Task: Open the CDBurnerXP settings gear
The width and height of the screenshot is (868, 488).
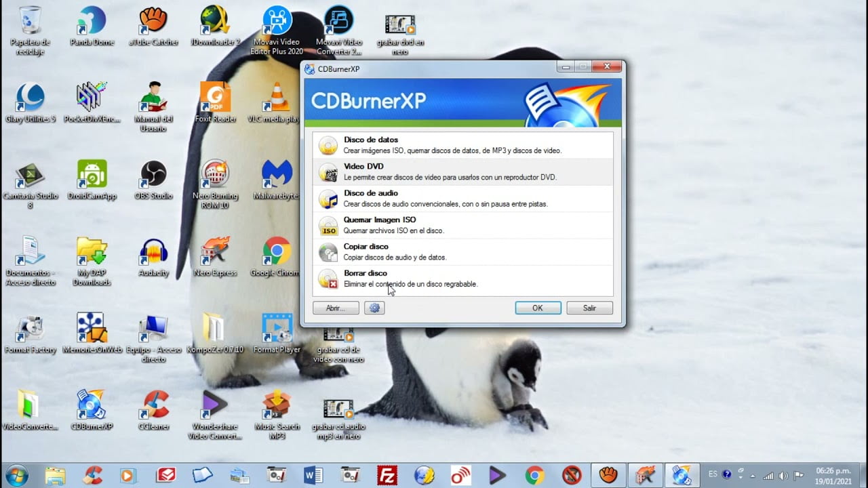Action: pyautogui.click(x=374, y=308)
